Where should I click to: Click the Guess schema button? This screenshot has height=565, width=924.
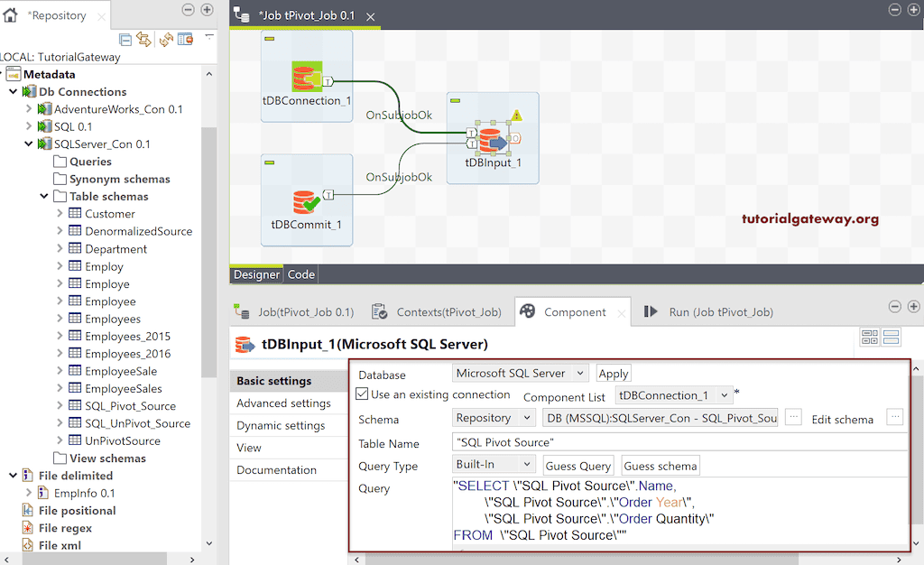660,466
